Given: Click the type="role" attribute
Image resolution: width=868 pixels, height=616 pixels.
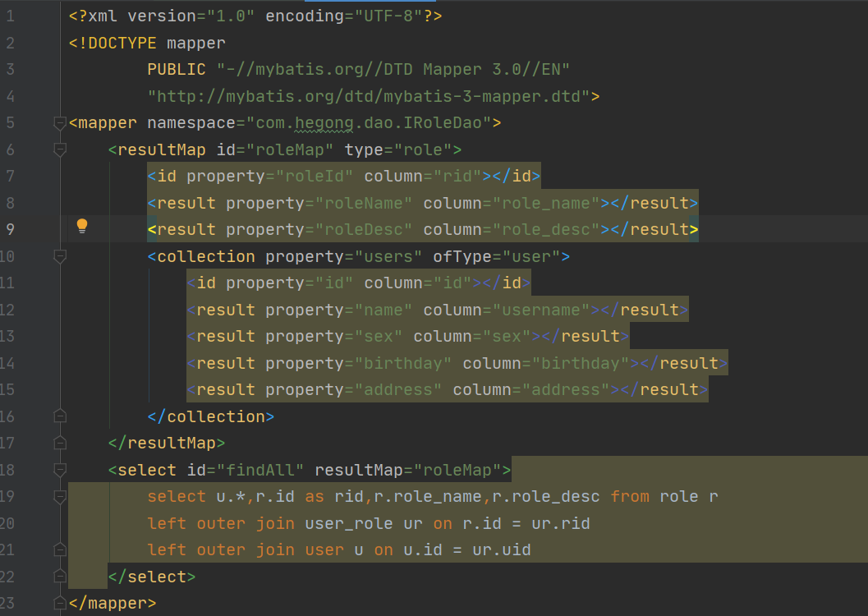Looking at the screenshot, I should (398, 149).
